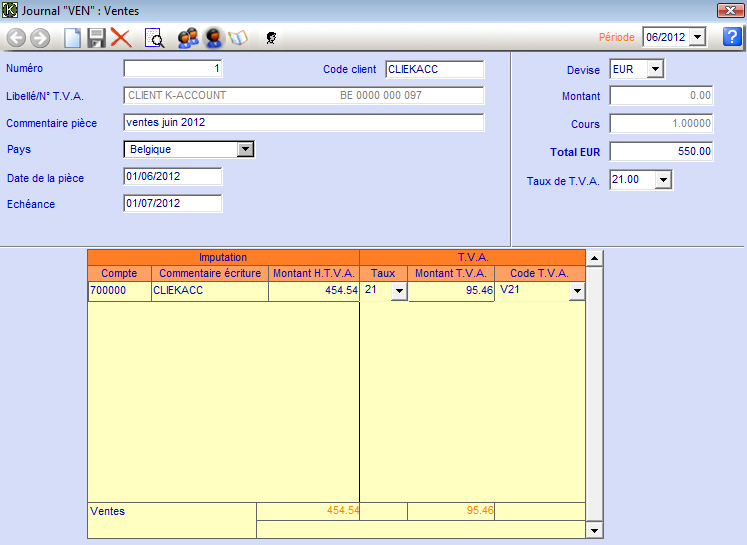The width and height of the screenshot is (747, 545).
Task: Click the table scrollbar up arrow
Action: [x=594, y=258]
